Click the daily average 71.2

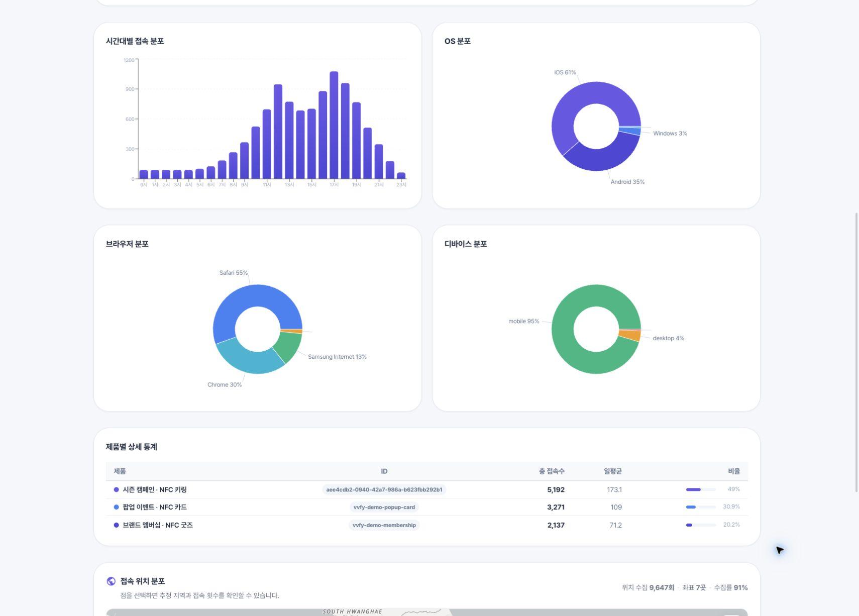coord(615,525)
